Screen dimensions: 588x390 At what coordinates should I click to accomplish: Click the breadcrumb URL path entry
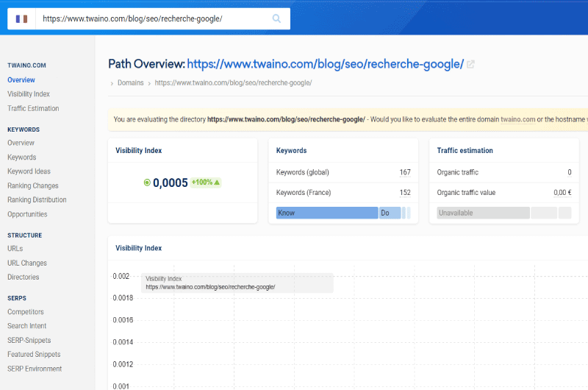coord(233,82)
